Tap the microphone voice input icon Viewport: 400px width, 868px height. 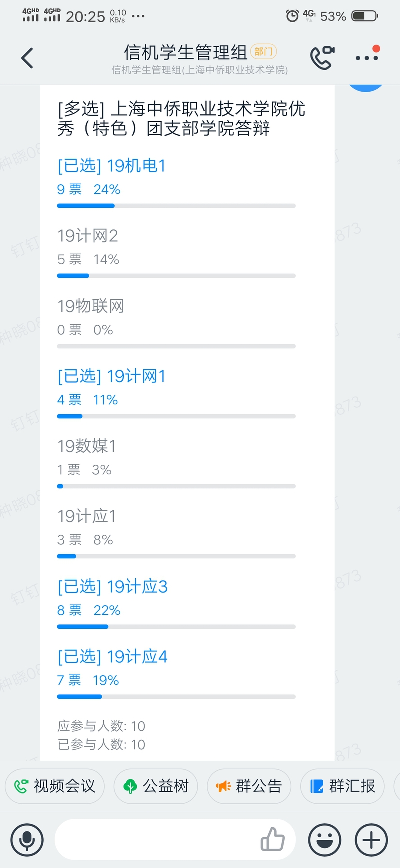(x=27, y=840)
